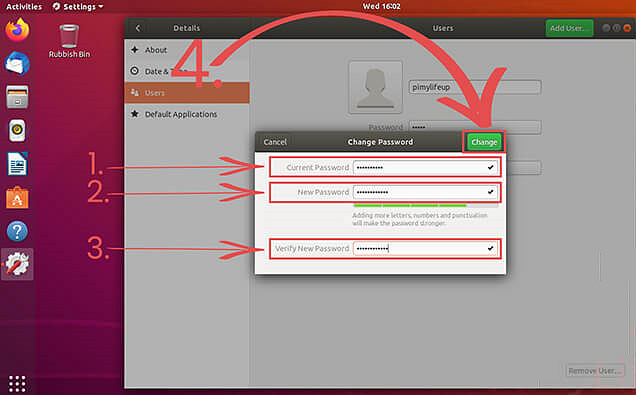The height and width of the screenshot is (395, 636).
Task: Open Rhythmbox music player in dock
Action: pyautogui.click(x=17, y=131)
